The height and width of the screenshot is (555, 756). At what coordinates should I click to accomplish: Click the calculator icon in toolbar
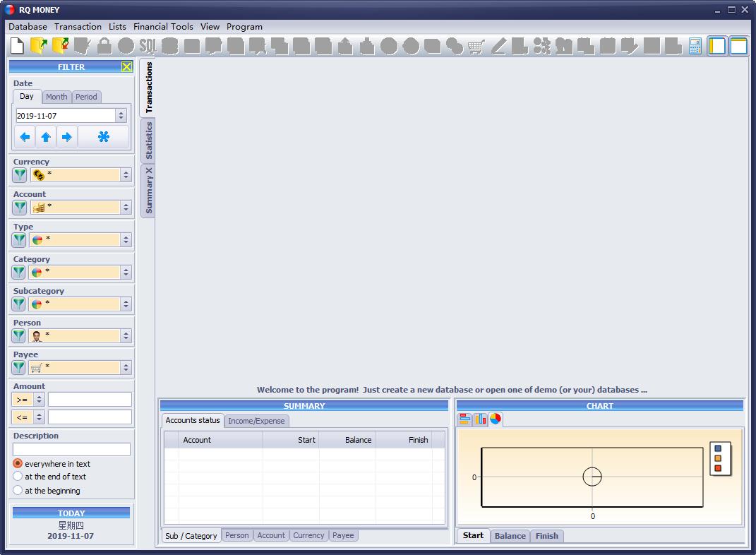pyautogui.click(x=695, y=46)
